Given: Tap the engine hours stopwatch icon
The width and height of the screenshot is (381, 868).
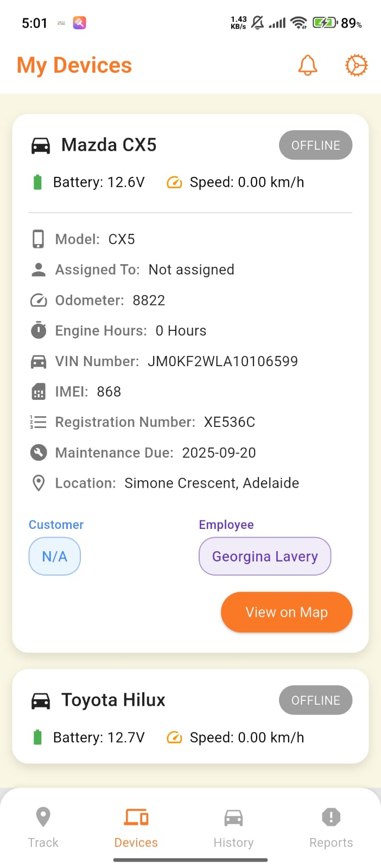Looking at the screenshot, I should [x=37, y=330].
